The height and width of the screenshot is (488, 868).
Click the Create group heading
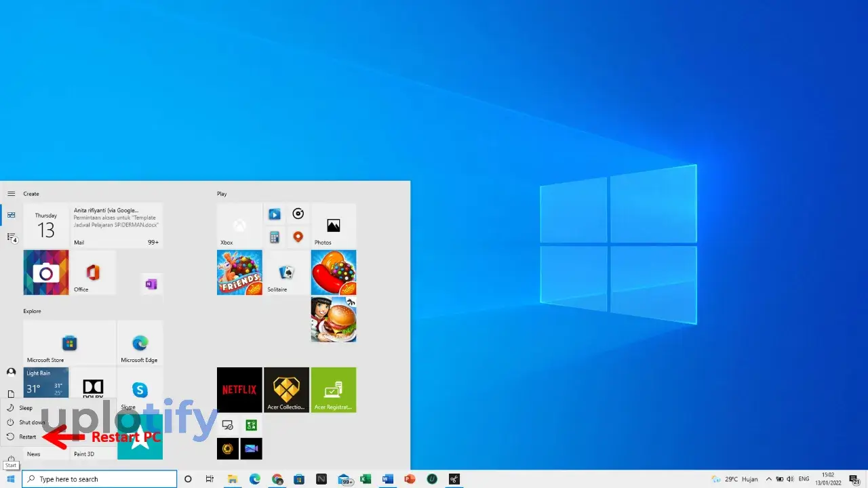(x=31, y=194)
